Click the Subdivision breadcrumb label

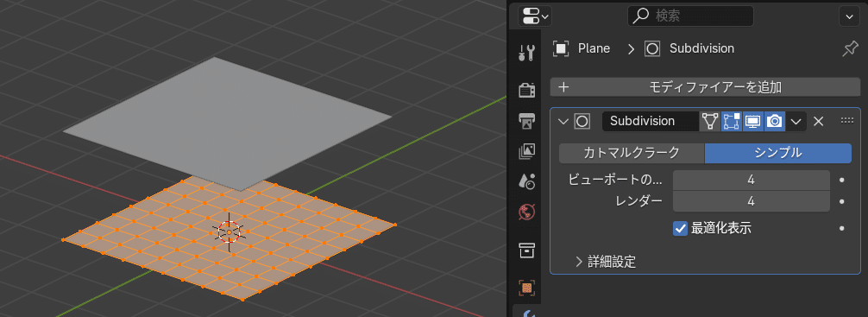click(702, 48)
